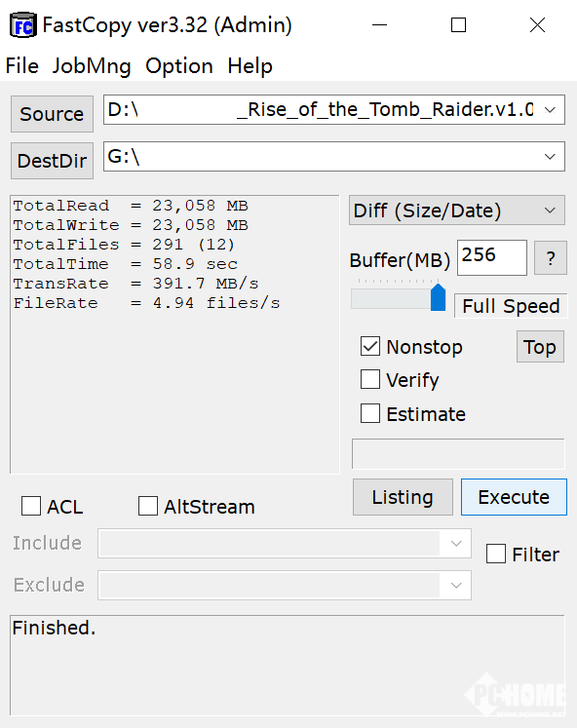Click the Top button
Screen dimensions: 577x728
[540, 347]
